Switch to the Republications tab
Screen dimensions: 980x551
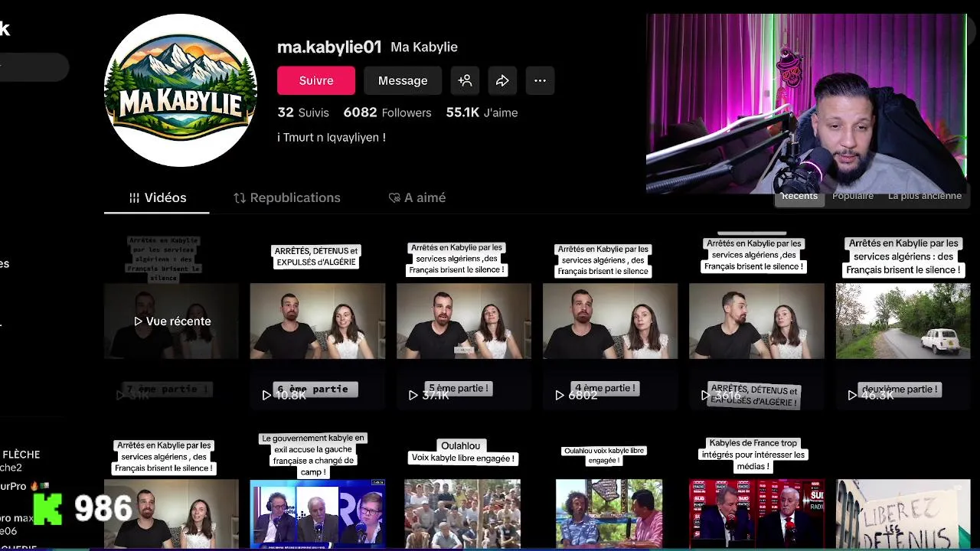click(x=287, y=197)
